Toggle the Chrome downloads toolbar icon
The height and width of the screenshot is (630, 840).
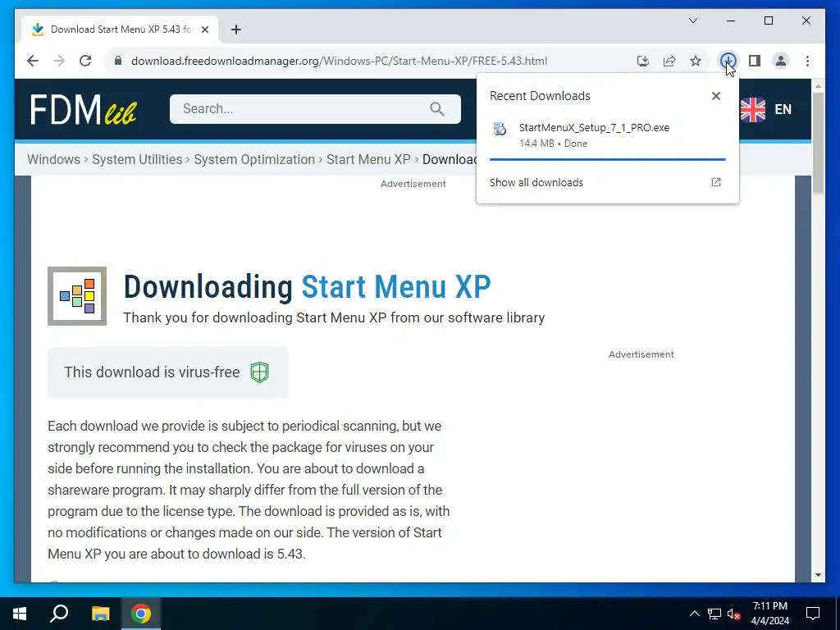728,61
